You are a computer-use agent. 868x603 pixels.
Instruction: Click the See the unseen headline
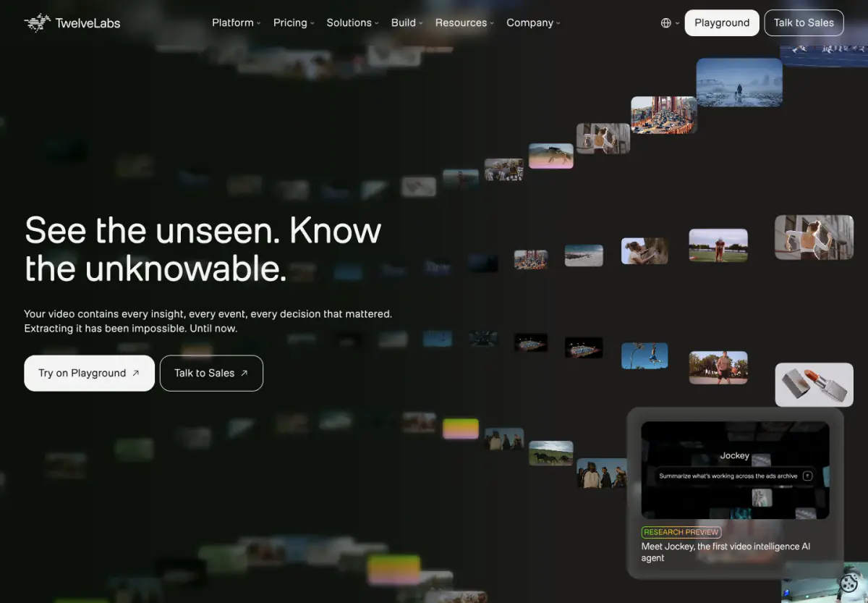point(203,249)
